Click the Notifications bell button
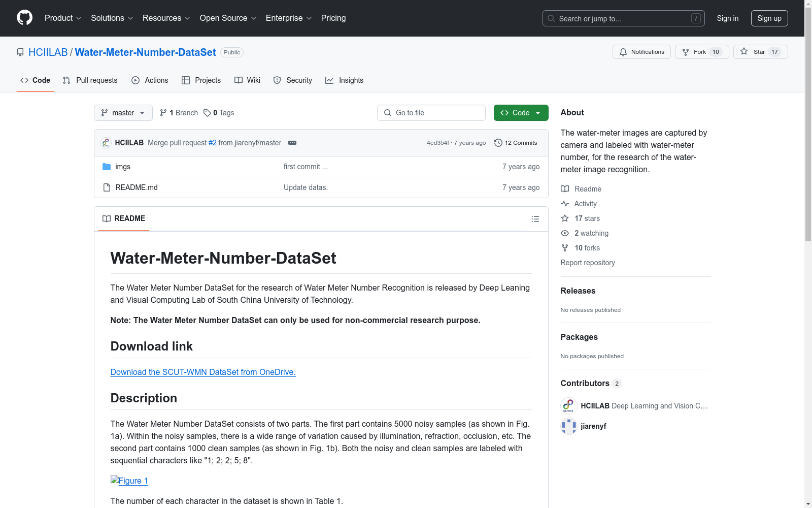812x508 pixels. point(642,52)
